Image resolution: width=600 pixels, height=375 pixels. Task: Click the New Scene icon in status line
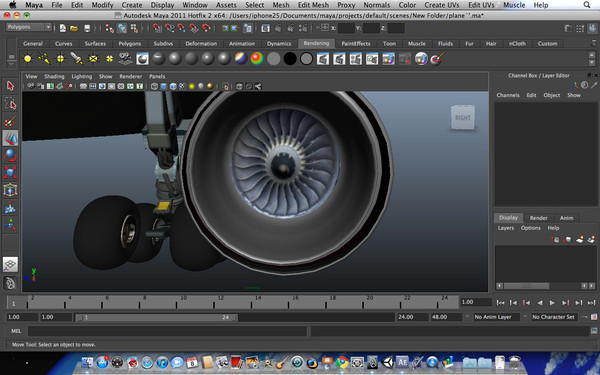click(63, 28)
